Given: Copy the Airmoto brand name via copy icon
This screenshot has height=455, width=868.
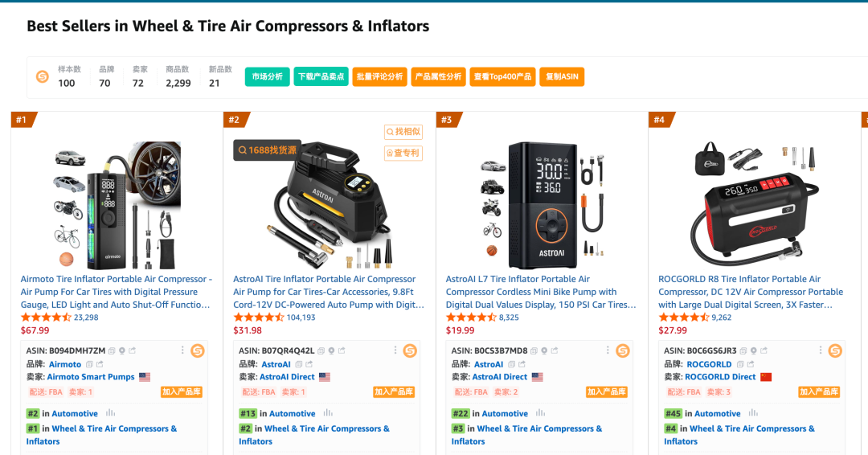Looking at the screenshot, I should [89, 364].
